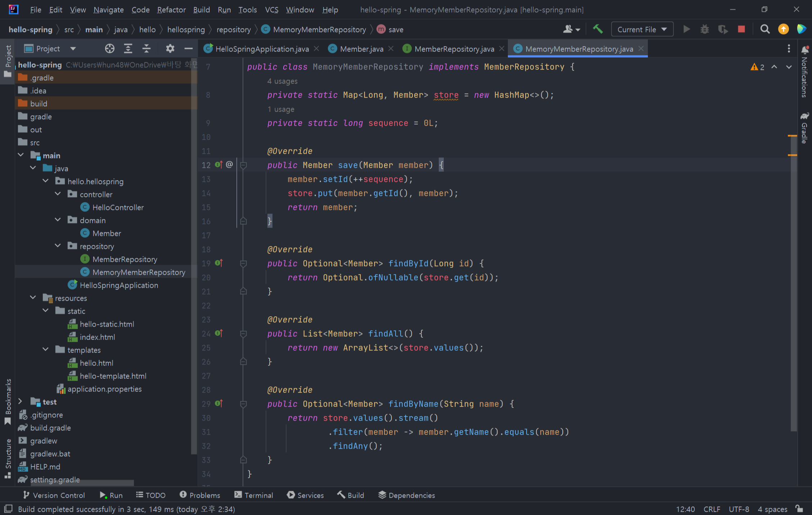Collapse the templates folder
Image resolution: width=812 pixels, height=515 pixels.
click(x=46, y=350)
